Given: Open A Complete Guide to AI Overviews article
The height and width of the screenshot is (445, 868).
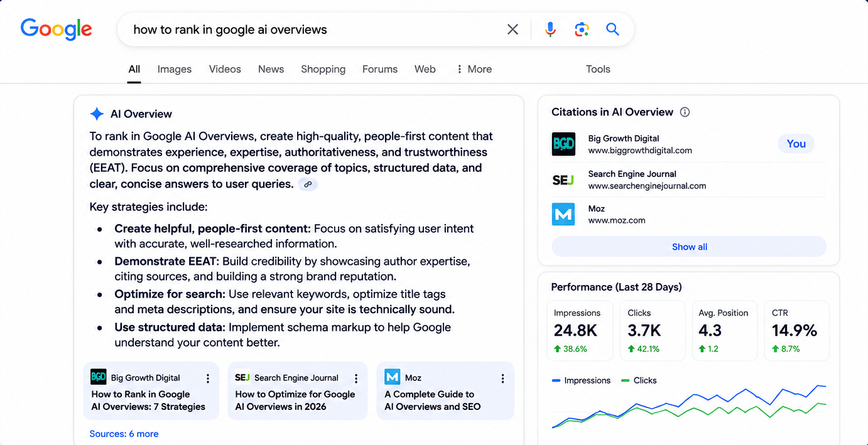Looking at the screenshot, I should [433, 400].
